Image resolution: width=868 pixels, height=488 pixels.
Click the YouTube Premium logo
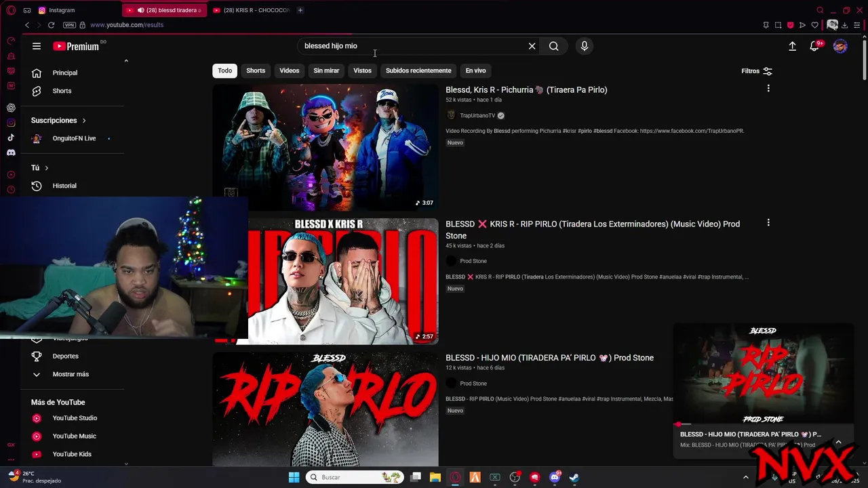tap(76, 46)
